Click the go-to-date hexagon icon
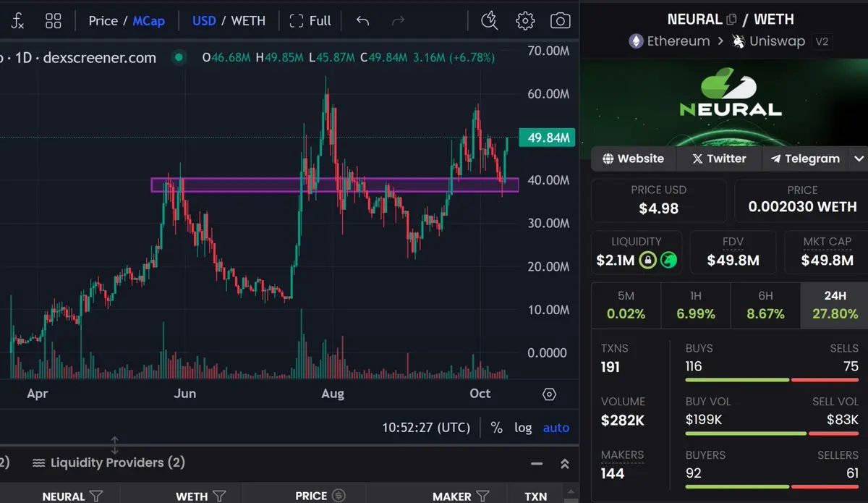Image resolution: width=868 pixels, height=503 pixels. 549,394
